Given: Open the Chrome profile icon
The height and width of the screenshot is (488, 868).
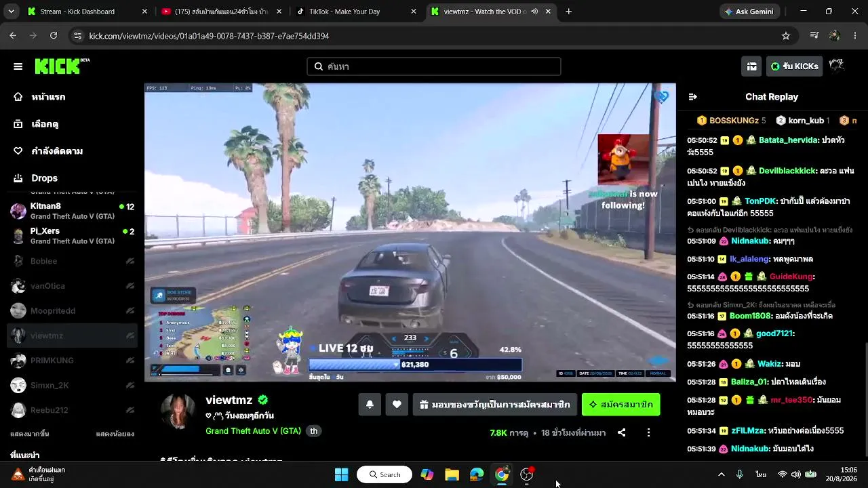Looking at the screenshot, I should pyautogui.click(x=835, y=36).
